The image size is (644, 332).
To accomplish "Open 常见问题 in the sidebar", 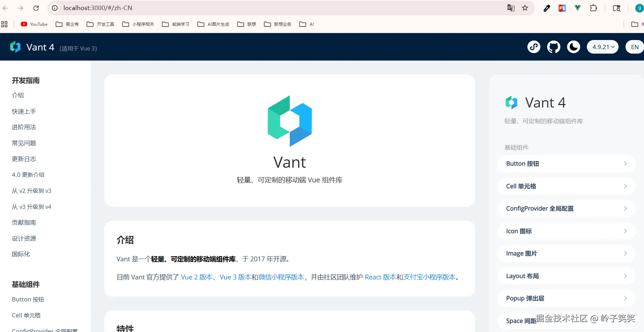I will 24,143.
